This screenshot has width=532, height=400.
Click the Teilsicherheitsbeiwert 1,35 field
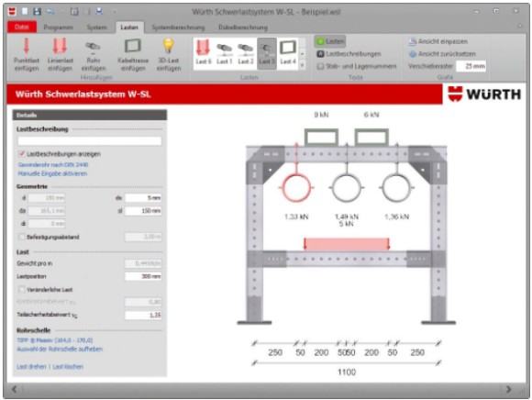143,316
